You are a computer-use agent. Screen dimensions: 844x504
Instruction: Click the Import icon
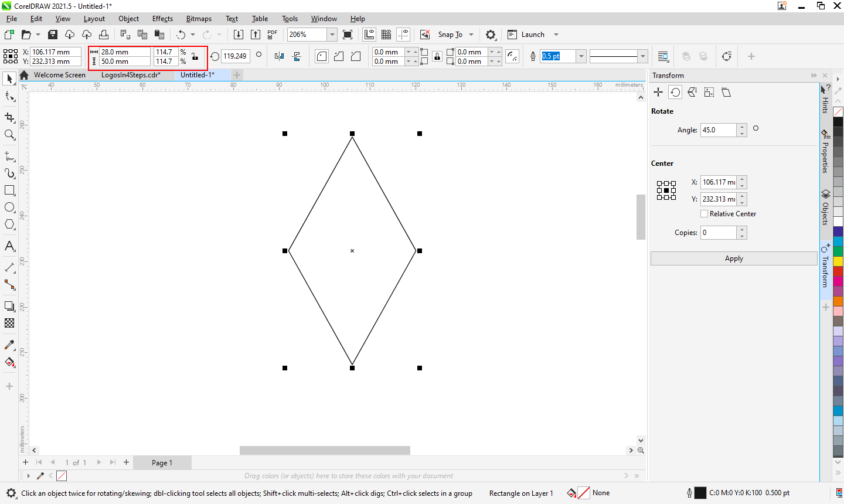click(x=238, y=35)
